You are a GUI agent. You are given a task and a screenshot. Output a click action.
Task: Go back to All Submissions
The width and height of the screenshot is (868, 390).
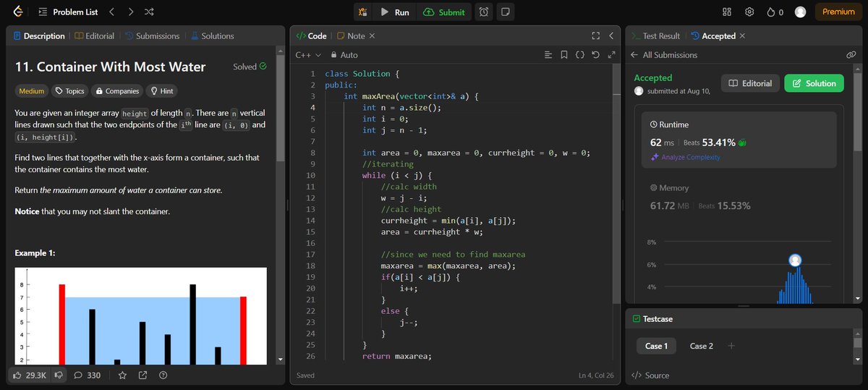(x=664, y=55)
